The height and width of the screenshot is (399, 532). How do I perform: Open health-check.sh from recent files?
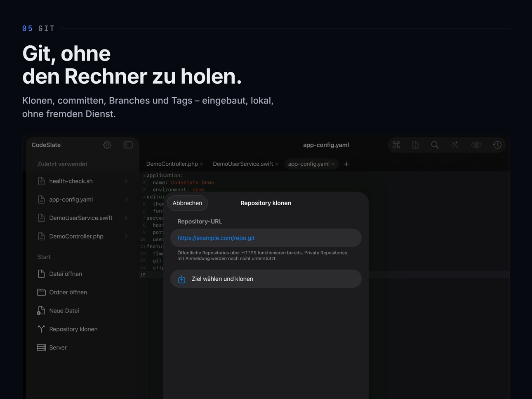[82, 181]
